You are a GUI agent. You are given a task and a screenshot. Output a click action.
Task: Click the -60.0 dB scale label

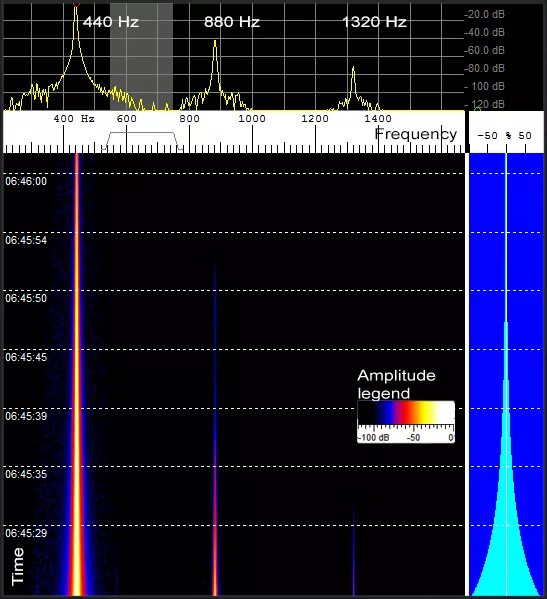pos(484,50)
